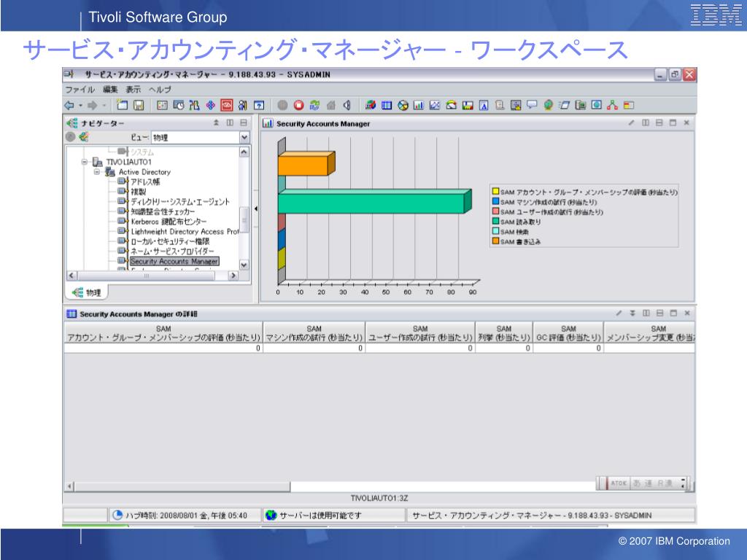747x560 pixels.
Task: Select the Plot Chart view toolbar icon
Action: pos(435,105)
